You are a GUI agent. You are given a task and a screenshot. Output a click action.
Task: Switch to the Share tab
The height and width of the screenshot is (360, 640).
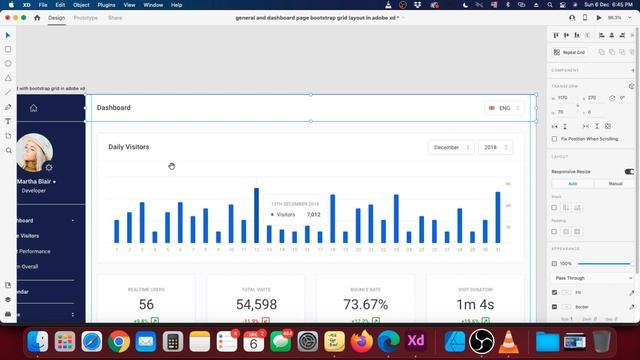(115, 18)
